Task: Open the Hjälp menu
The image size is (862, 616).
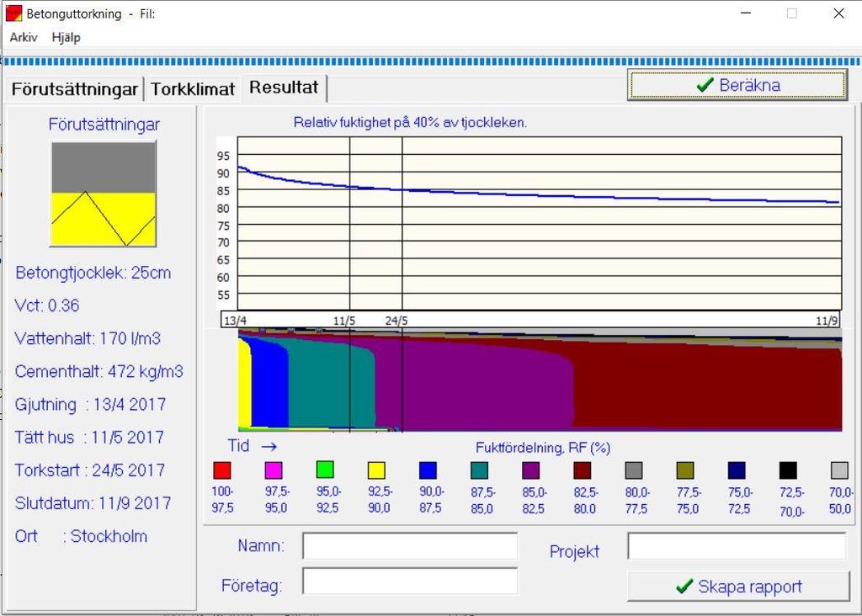Action: 66,37
